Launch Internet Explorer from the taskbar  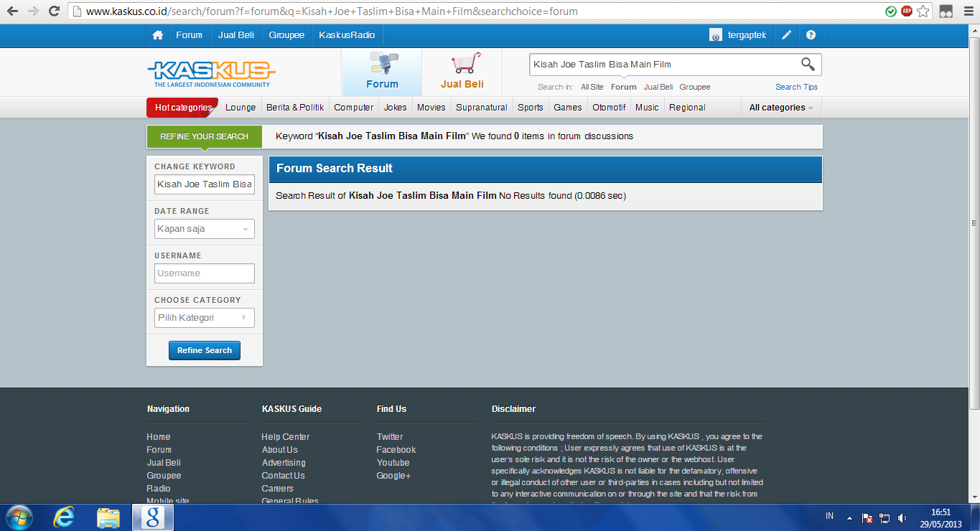[65, 517]
